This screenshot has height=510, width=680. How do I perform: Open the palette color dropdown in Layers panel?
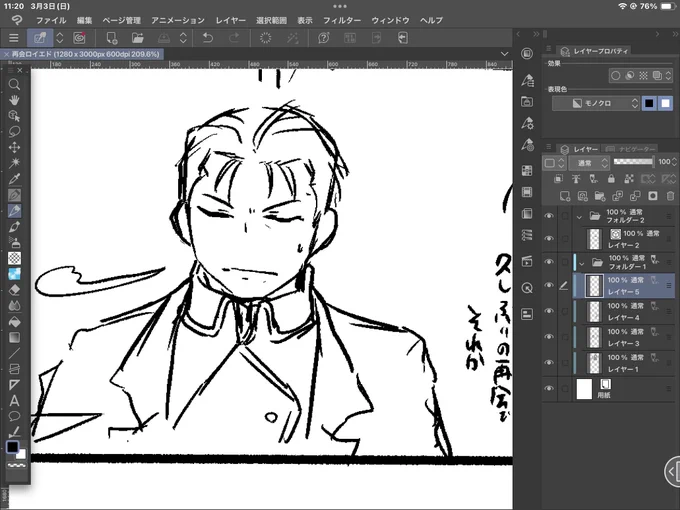[554, 163]
